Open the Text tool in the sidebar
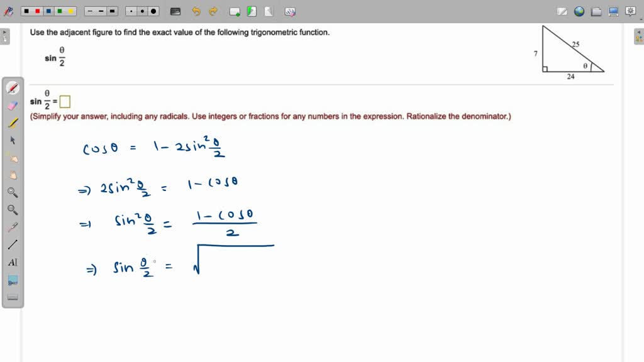 (x=11, y=262)
